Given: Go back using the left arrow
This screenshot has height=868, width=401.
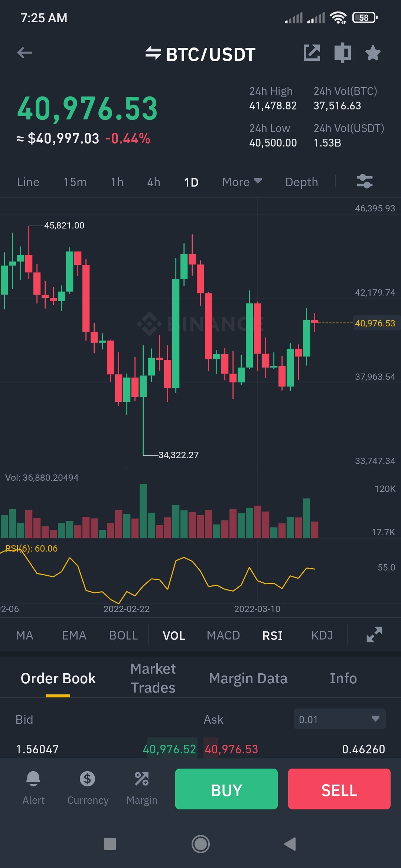Looking at the screenshot, I should (x=25, y=53).
